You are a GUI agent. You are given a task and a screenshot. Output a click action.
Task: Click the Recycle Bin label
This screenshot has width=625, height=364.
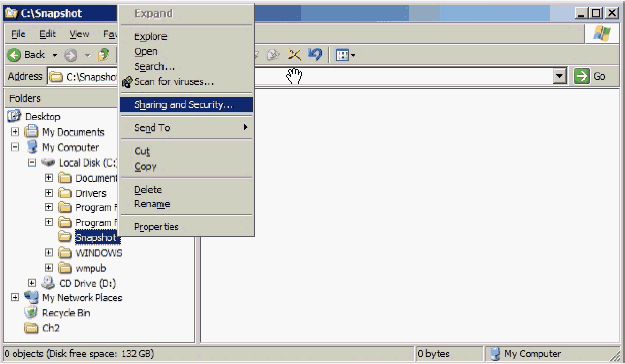pos(66,313)
